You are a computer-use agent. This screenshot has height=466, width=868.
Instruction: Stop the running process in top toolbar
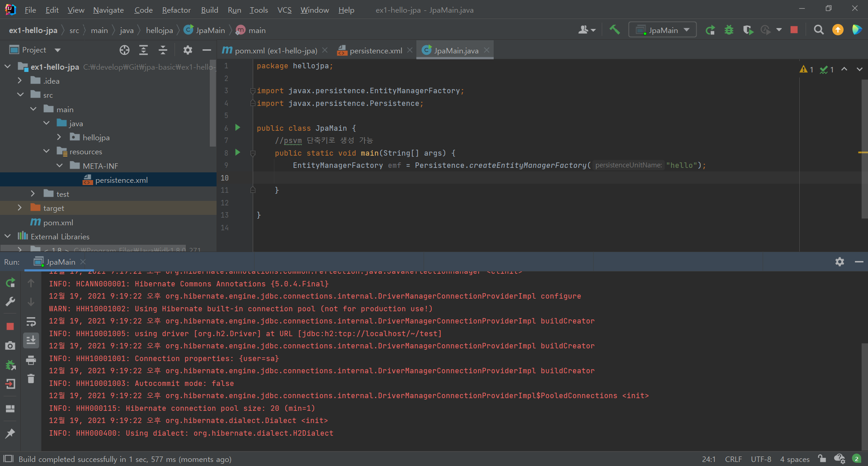tap(794, 30)
